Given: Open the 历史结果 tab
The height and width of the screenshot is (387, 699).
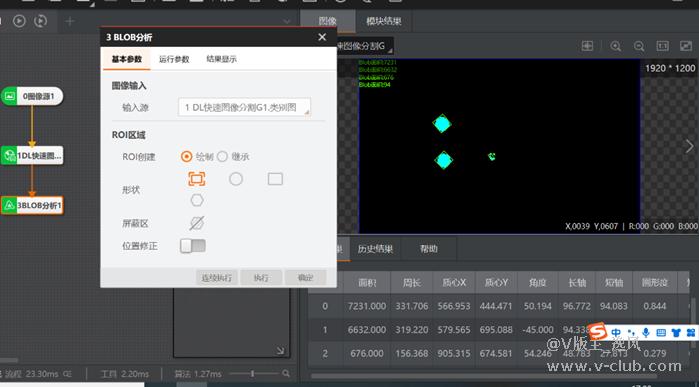Looking at the screenshot, I should click(x=375, y=249).
